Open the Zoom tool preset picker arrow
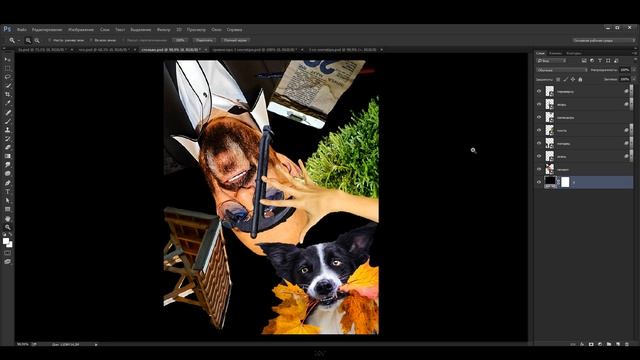640x360 pixels. (19, 40)
